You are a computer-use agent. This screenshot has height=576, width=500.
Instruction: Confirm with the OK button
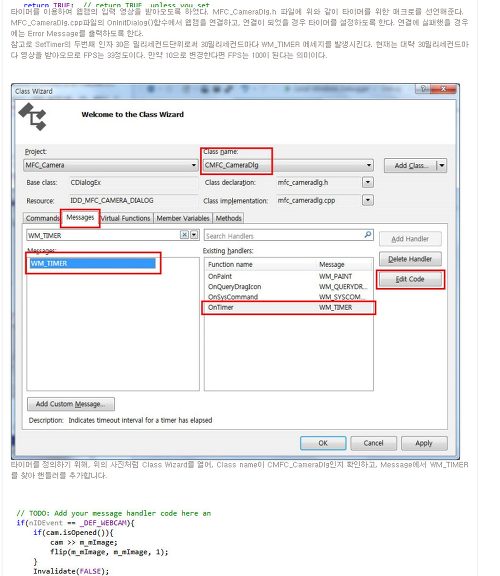click(x=323, y=443)
